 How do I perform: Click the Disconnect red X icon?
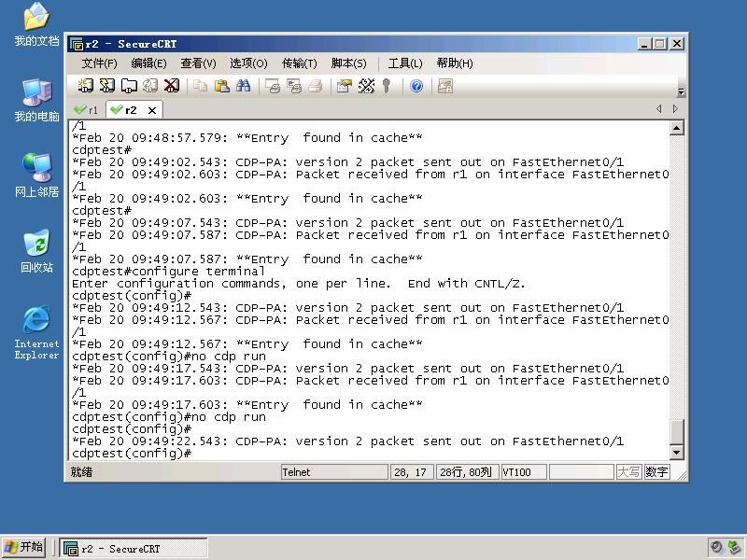[172, 86]
